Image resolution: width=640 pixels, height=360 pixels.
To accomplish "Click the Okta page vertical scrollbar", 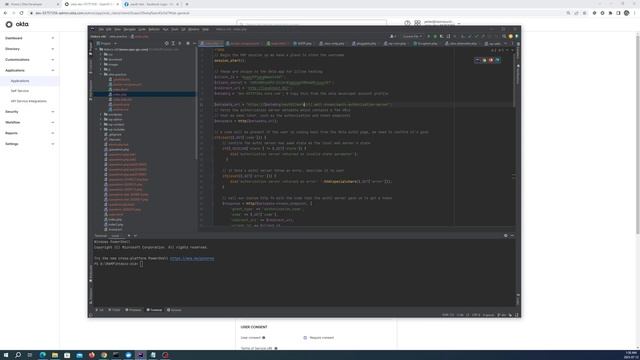I will coord(638,135).
